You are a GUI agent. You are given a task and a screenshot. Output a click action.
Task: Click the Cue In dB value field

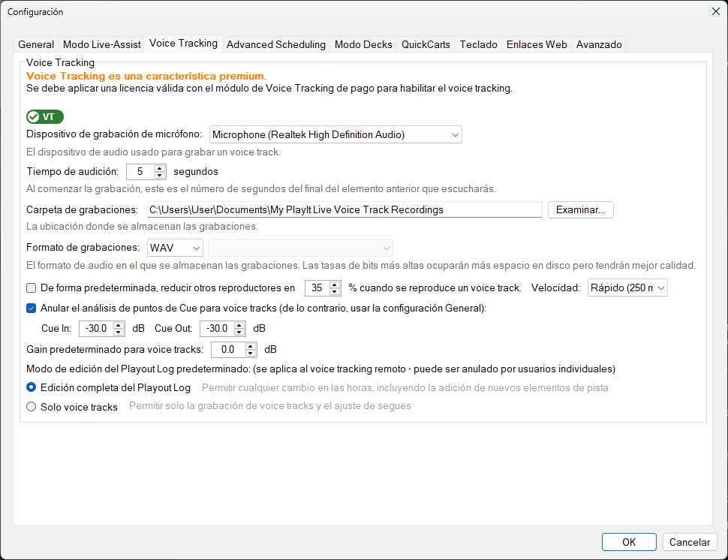96,329
